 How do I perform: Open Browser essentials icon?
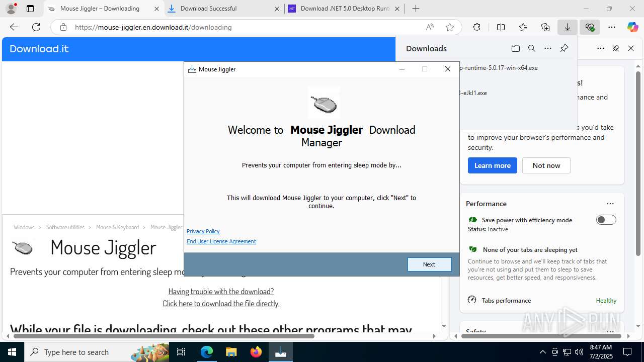(590, 27)
